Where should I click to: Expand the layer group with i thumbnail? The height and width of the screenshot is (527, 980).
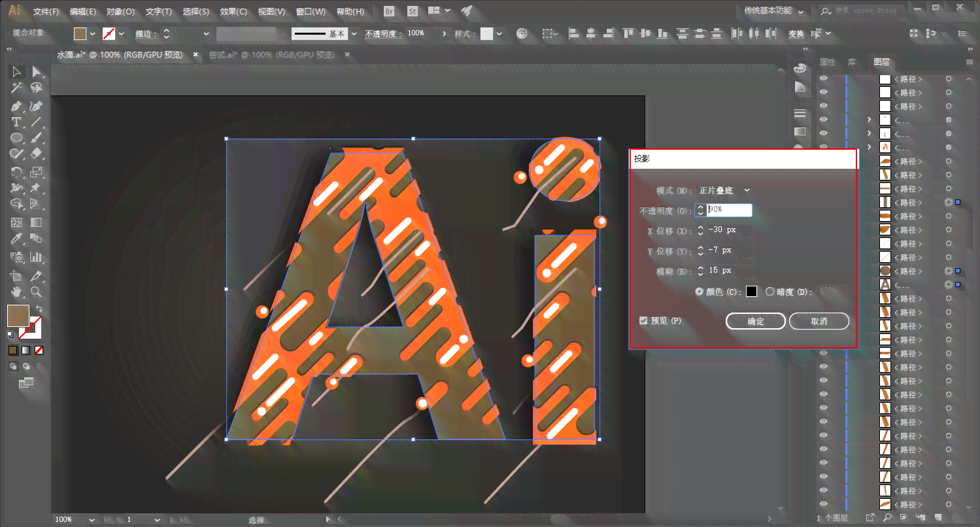pos(869,133)
